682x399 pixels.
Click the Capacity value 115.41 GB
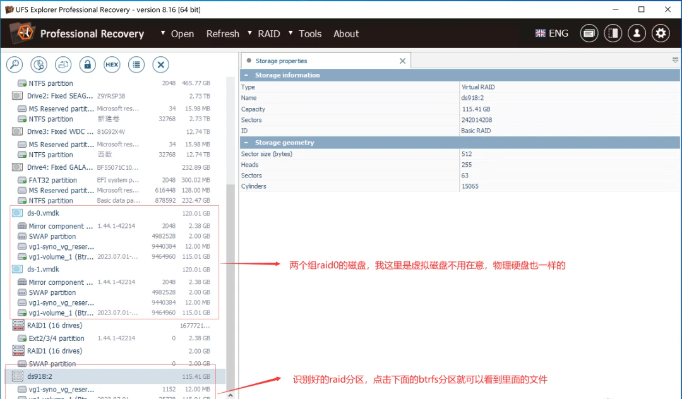476,109
